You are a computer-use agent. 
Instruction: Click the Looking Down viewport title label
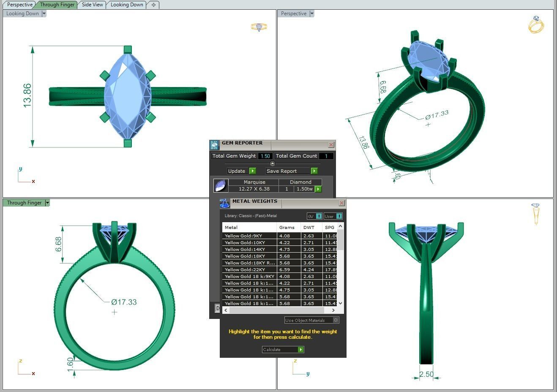(22, 14)
